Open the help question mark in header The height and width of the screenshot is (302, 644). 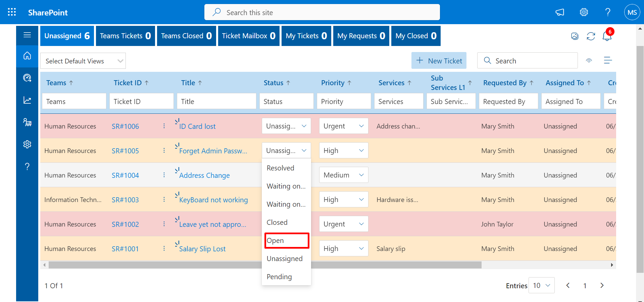click(608, 12)
